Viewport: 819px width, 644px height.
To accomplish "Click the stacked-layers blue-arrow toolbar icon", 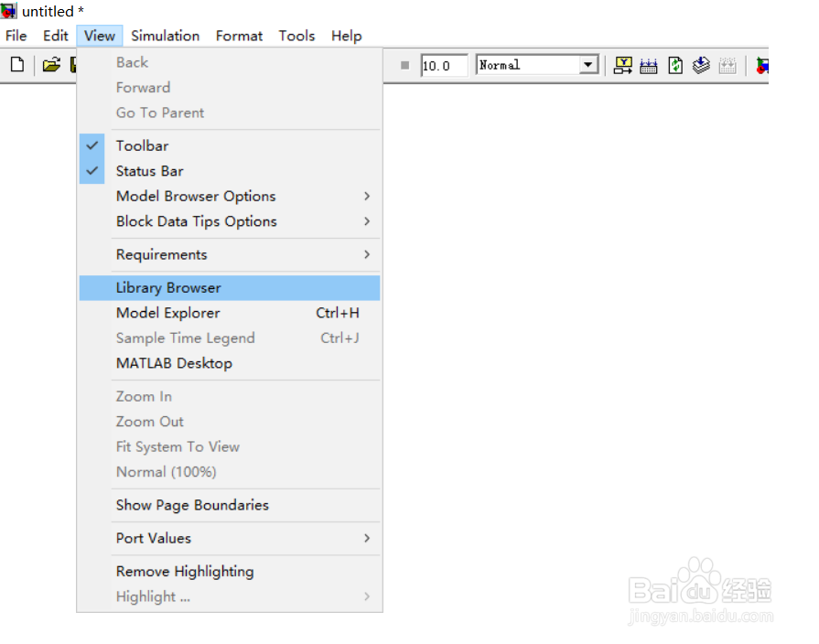I will 701,65.
